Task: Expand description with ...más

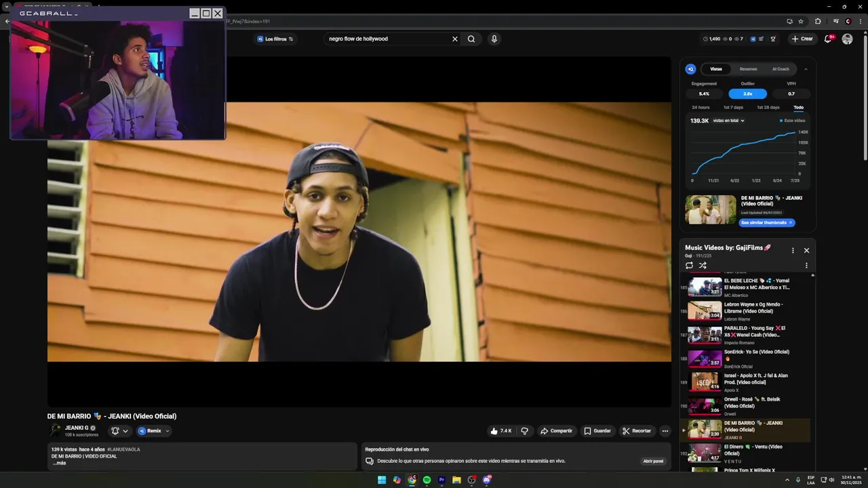Action: click(x=59, y=463)
